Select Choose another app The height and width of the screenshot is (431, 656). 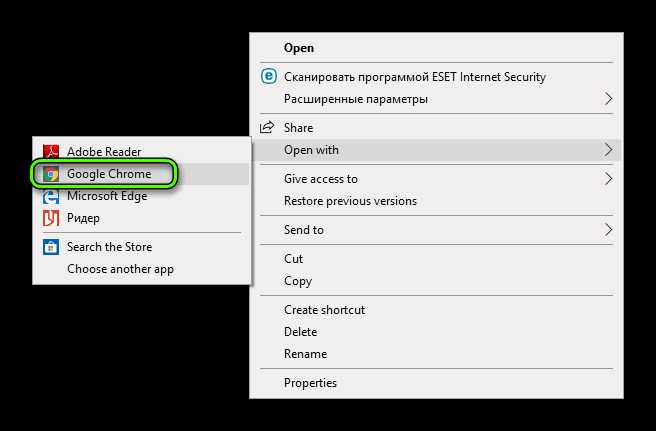coord(120,269)
